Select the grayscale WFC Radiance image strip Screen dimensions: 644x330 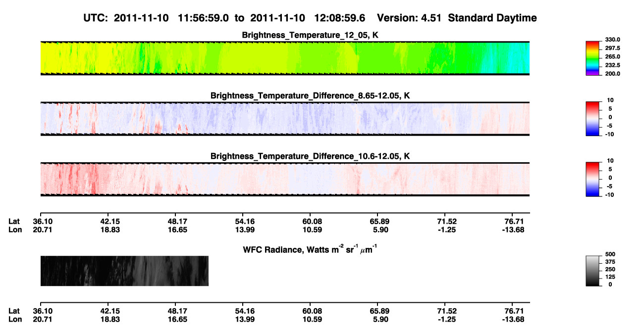coord(124,271)
